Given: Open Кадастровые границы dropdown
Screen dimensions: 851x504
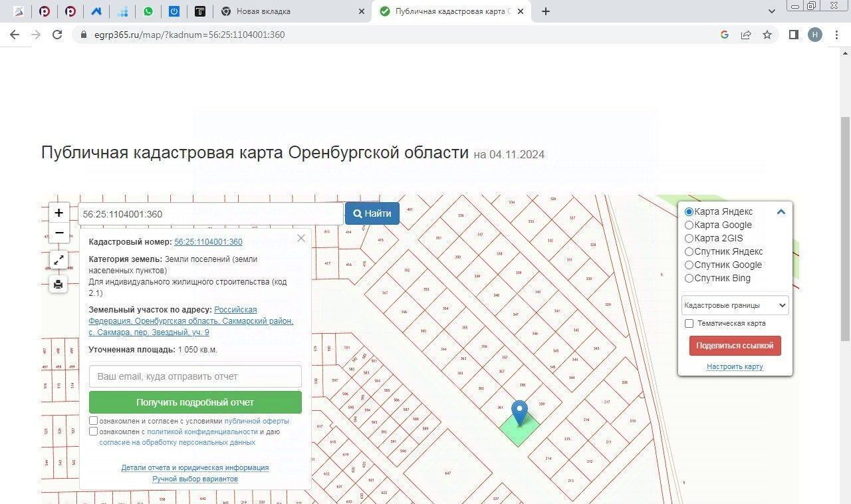Looking at the screenshot, I should click(735, 305).
